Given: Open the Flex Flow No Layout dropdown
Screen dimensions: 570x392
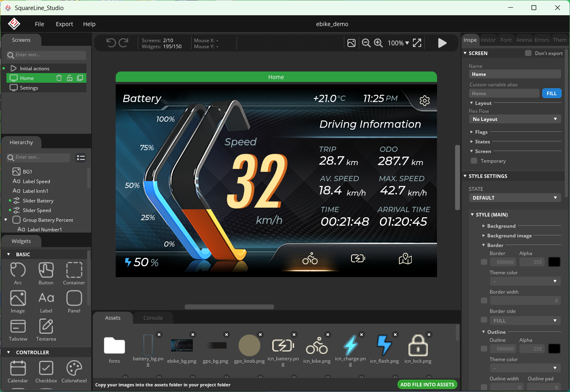Looking at the screenshot, I should [515, 119].
